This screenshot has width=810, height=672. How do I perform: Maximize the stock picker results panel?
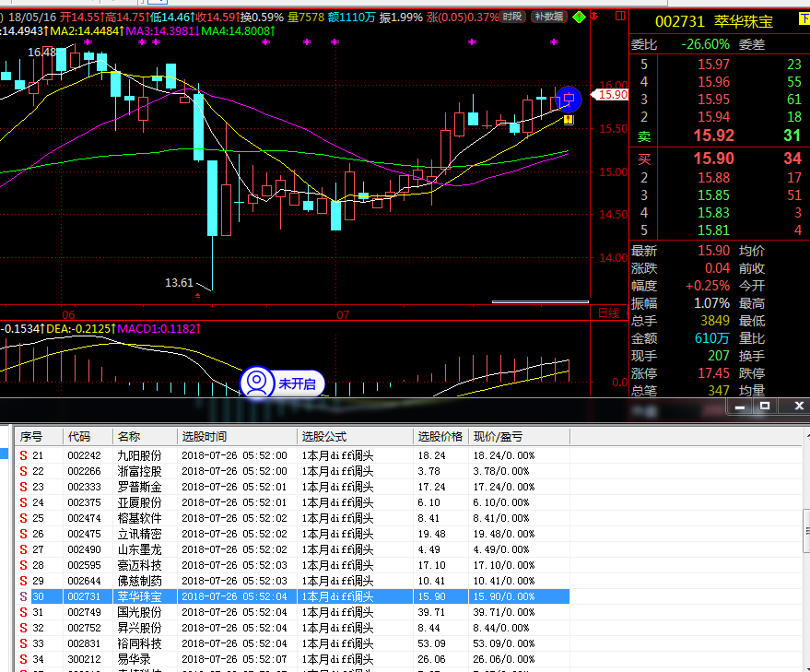[x=765, y=407]
